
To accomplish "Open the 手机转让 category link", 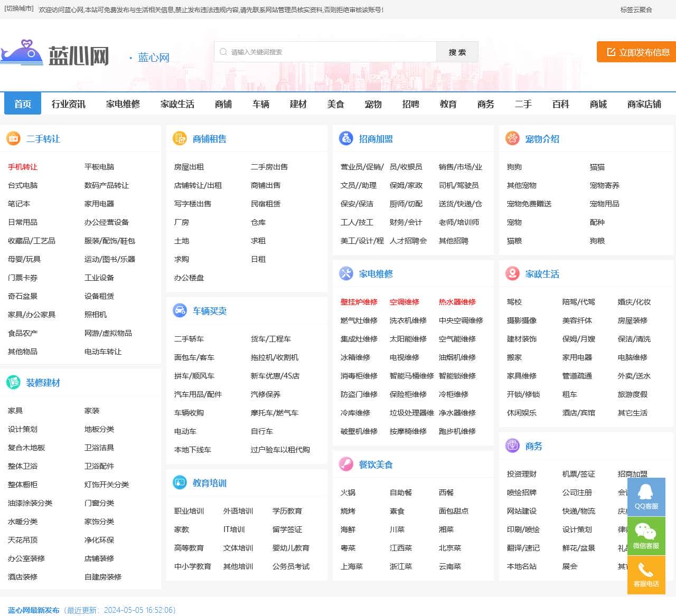I will (x=23, y=167).
